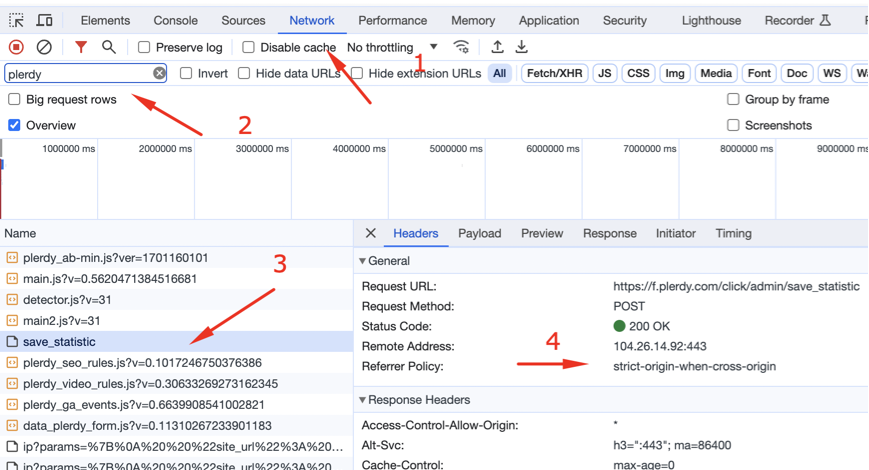Clear the network log
Viewport: 869px width, 470px height.
point(44,47)
